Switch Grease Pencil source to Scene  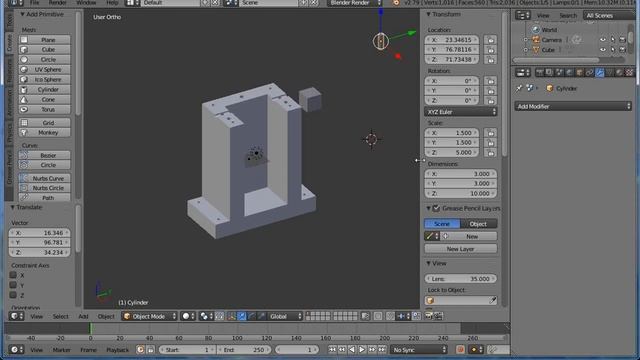[442, 224]
